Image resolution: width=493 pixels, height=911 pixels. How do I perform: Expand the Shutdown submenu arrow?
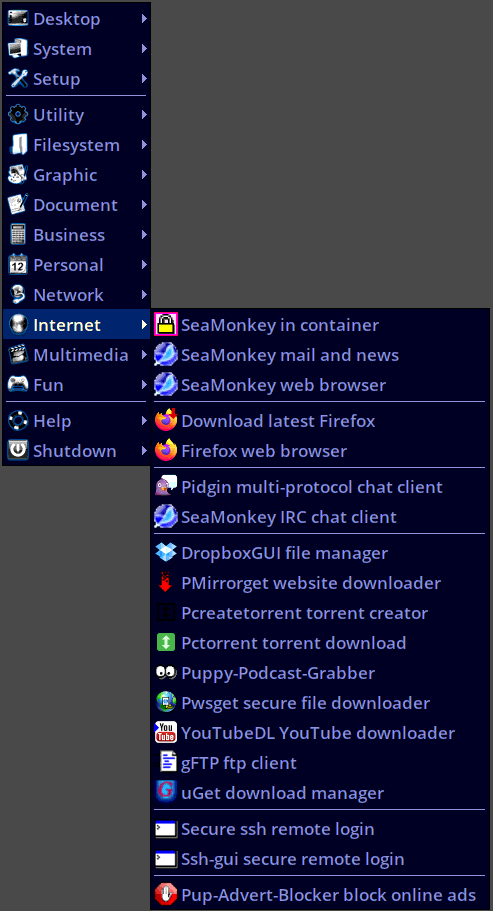click(x=143, y=450)
